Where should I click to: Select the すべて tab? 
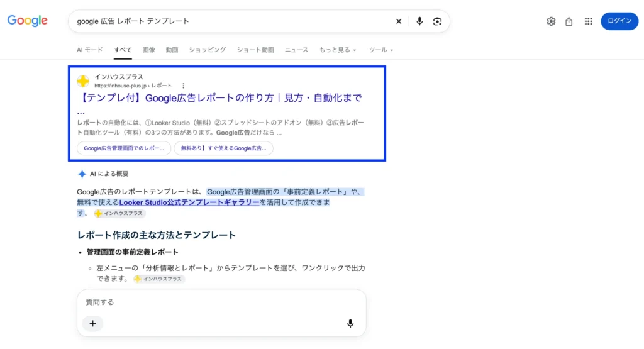tap(123, 50)
